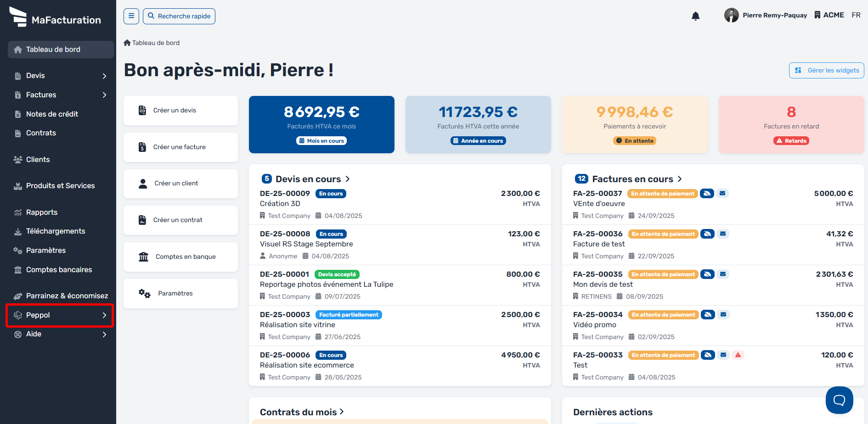The width and height of the screenshot is (868, 424).
Task: Click the red Retards badge
Action: tap(791, 141)
